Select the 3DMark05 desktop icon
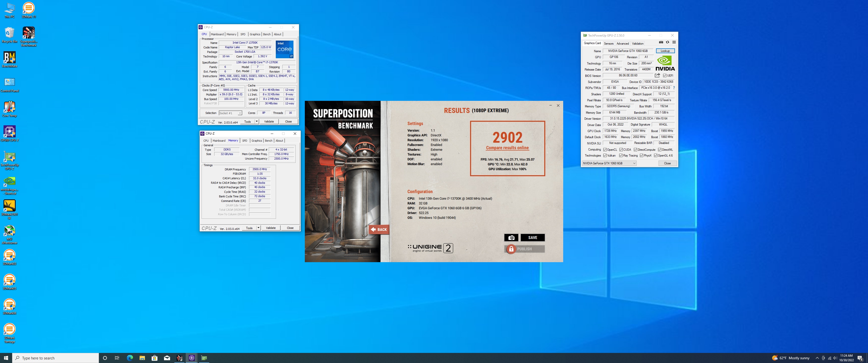868x363 pixels. pyautogui.click(x=9, y=282)
